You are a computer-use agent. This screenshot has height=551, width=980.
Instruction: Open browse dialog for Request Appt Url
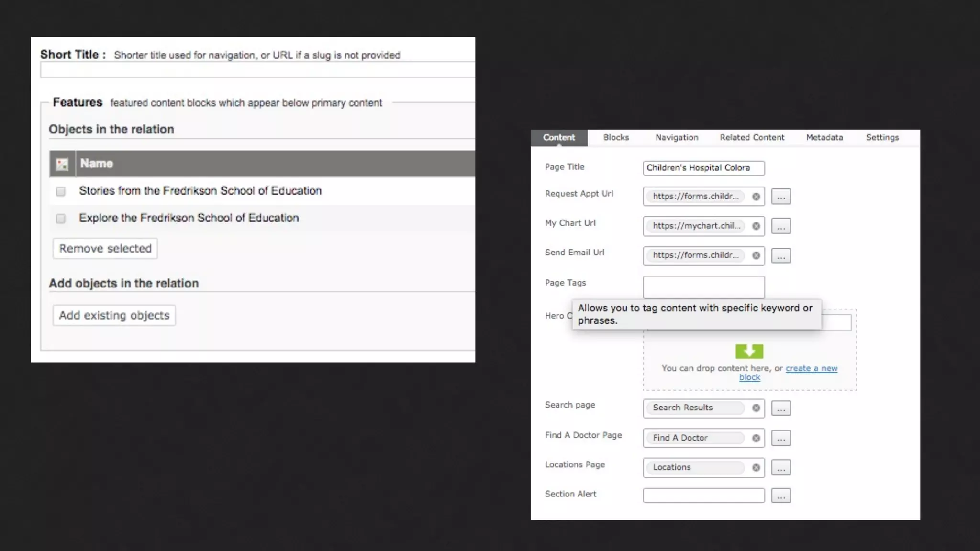pos(781,197)
